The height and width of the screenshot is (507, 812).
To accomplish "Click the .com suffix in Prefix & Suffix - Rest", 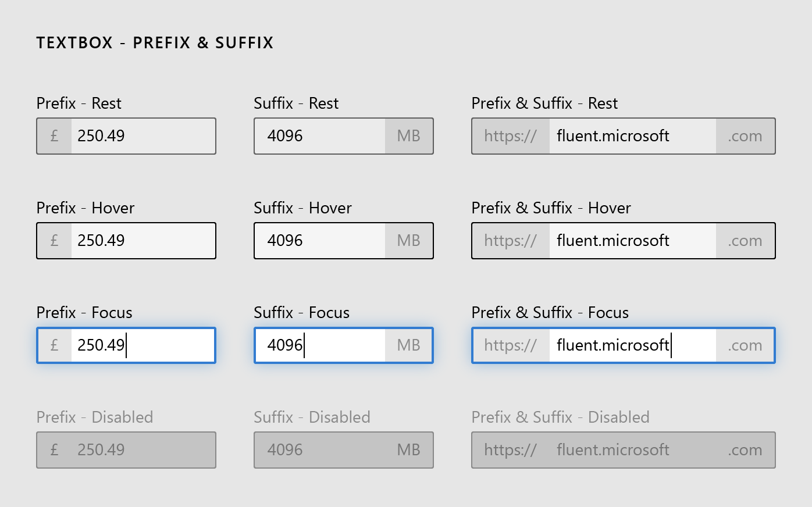I will tap(745, 136).
